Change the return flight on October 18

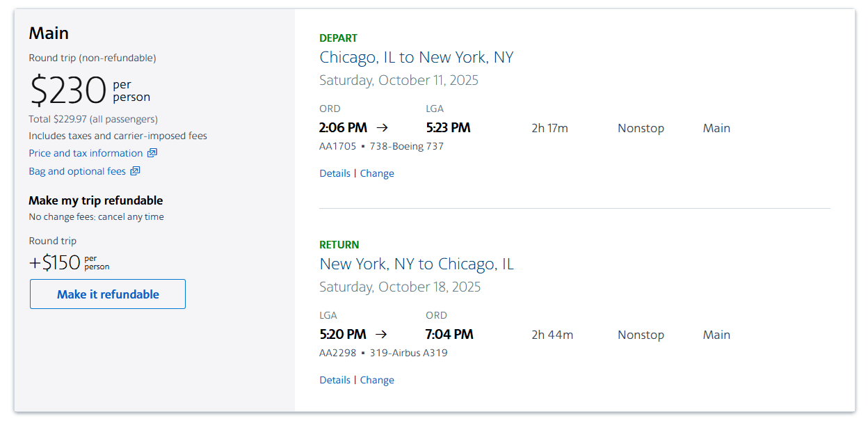coord(377,380)
